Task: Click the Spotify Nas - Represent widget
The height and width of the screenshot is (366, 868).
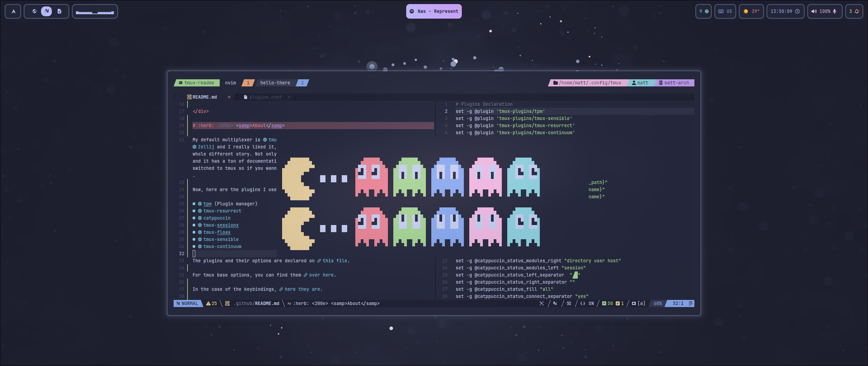Action: (x=434, y=12)
